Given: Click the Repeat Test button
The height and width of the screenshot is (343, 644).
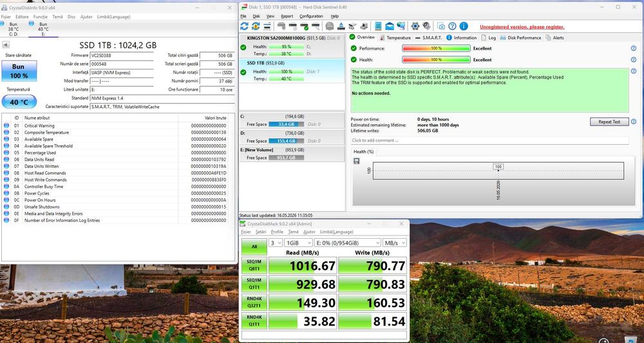Looking at the screenshot, I should point(609,122).
